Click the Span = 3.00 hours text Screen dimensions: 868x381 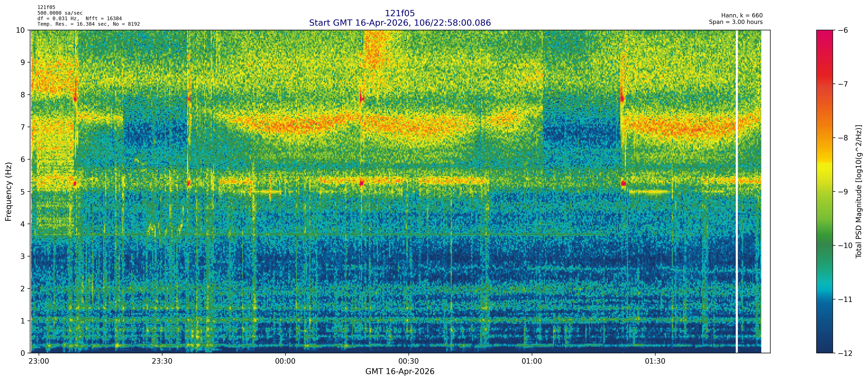click(736, 22)
